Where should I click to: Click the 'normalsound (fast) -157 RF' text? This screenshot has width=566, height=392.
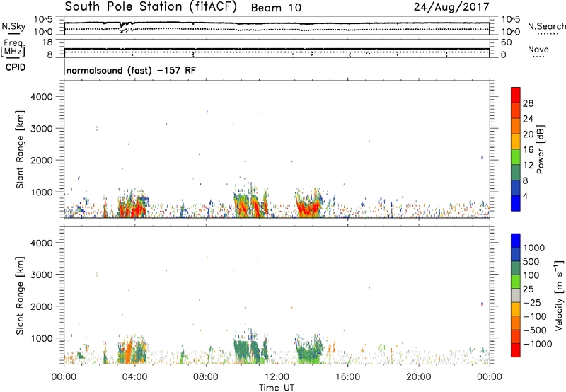coord(132,70)
